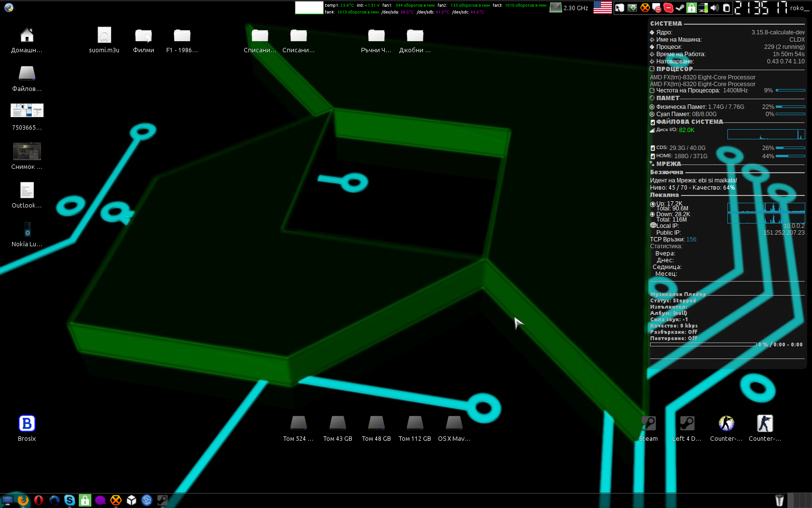Click the kernel version 3.15.8-calculate-dev text

point(778,32)
